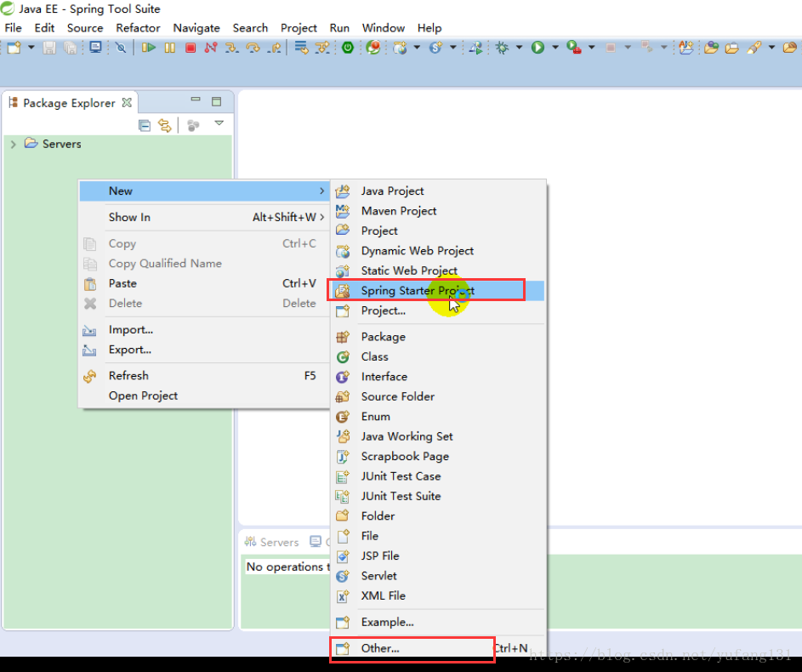Choose Other... at bottom of submenu
This screenshot has width=802, height=672.
coord(438,648)
